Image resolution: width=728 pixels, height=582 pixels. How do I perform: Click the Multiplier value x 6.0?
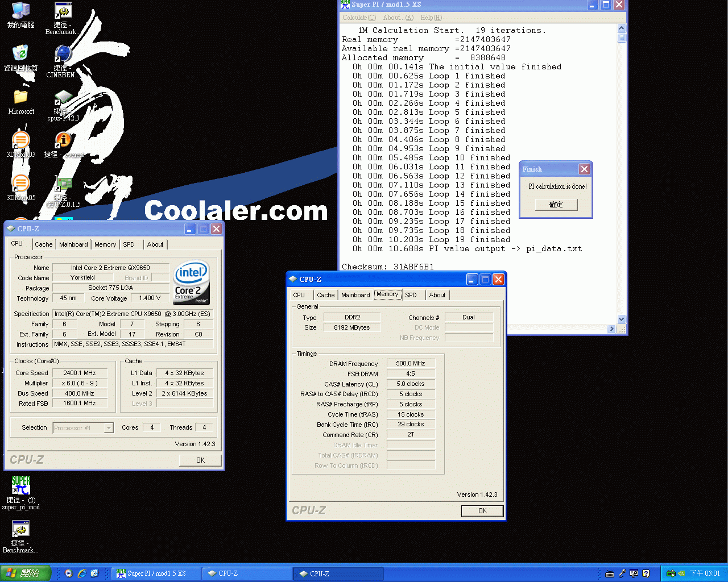coord(80,383)
